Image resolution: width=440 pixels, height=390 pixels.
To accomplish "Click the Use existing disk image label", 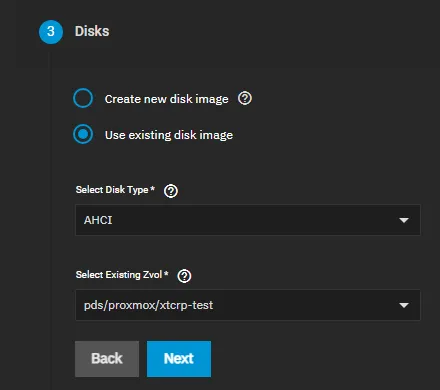I will [x=169, y=135].
